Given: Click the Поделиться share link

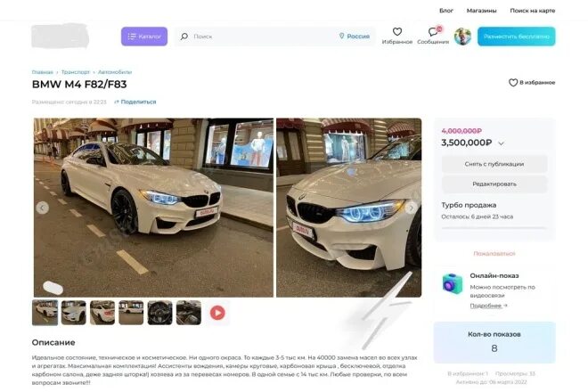Looking at the screenshot, I should [135, 102].
